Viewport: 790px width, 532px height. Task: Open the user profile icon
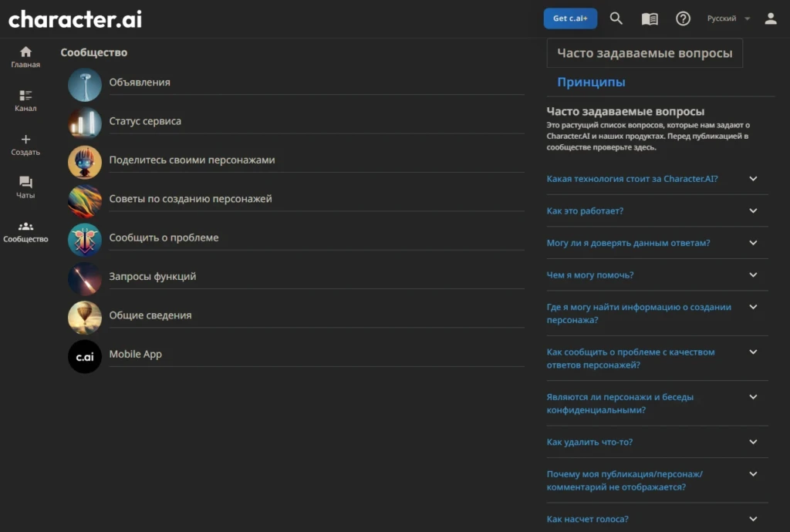tap(771, 19)
